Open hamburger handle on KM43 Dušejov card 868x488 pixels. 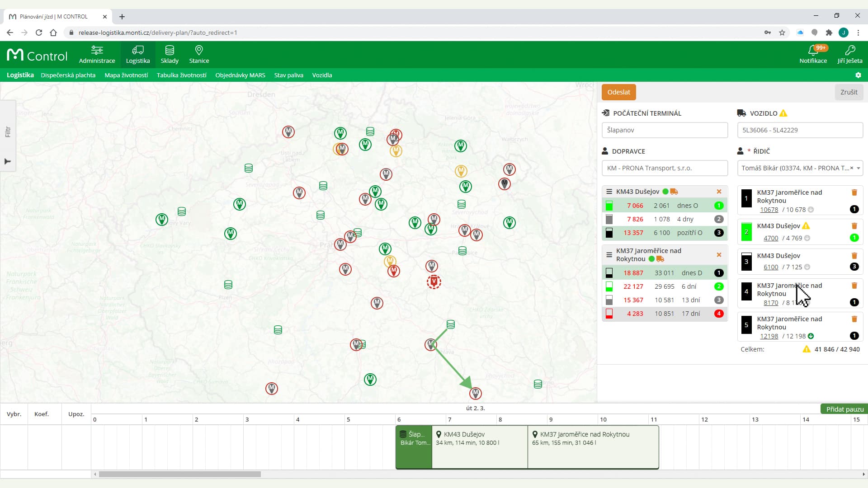click(x=609, y=192)
